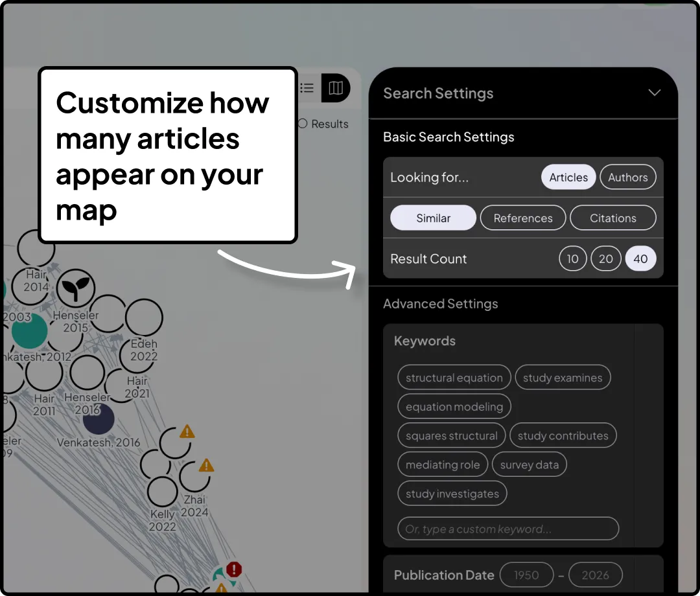Click the 'Basic Search Settings' heading
The image size is (700, 596).
click(x=449, y=137)
